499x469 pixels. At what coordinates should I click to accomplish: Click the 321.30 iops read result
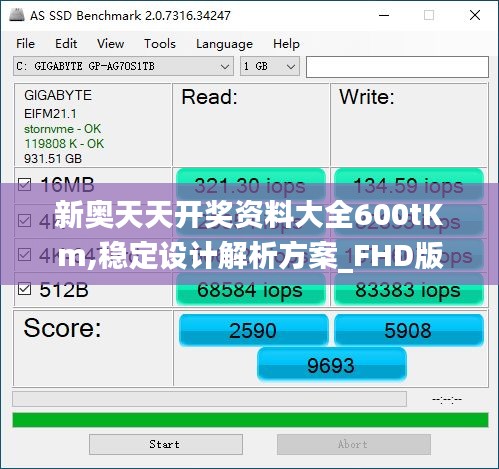pos(251,185)
